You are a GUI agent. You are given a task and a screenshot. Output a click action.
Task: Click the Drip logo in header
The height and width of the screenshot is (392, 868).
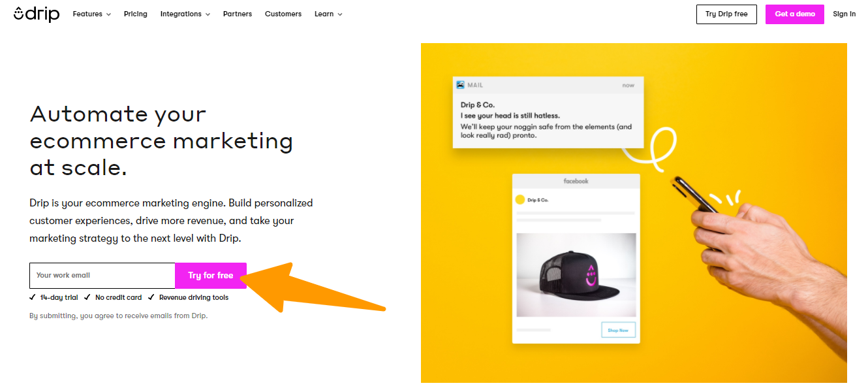37,14
